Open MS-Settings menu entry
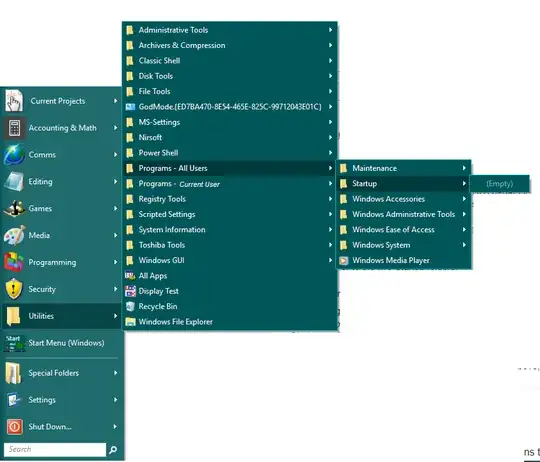The image size is (540, 462). pyautogui.click(x=230, y=122)
